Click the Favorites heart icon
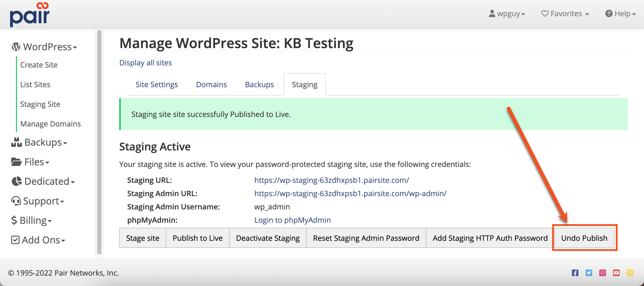The height and width of the screenshot is (286, 644). [x=545, y=14]
